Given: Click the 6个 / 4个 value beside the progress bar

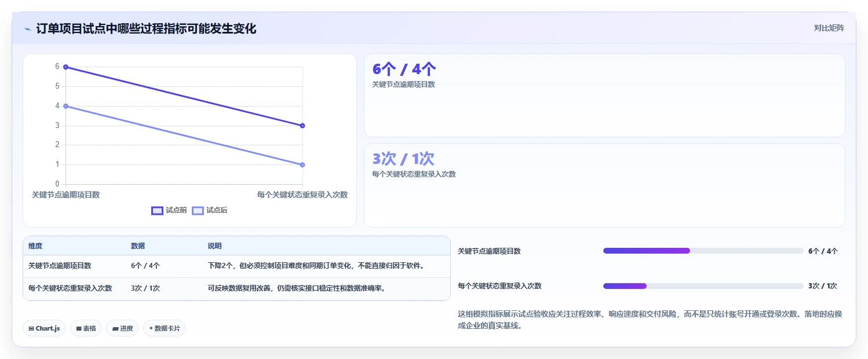Looking at the screenshot, I should click(823, 251).
